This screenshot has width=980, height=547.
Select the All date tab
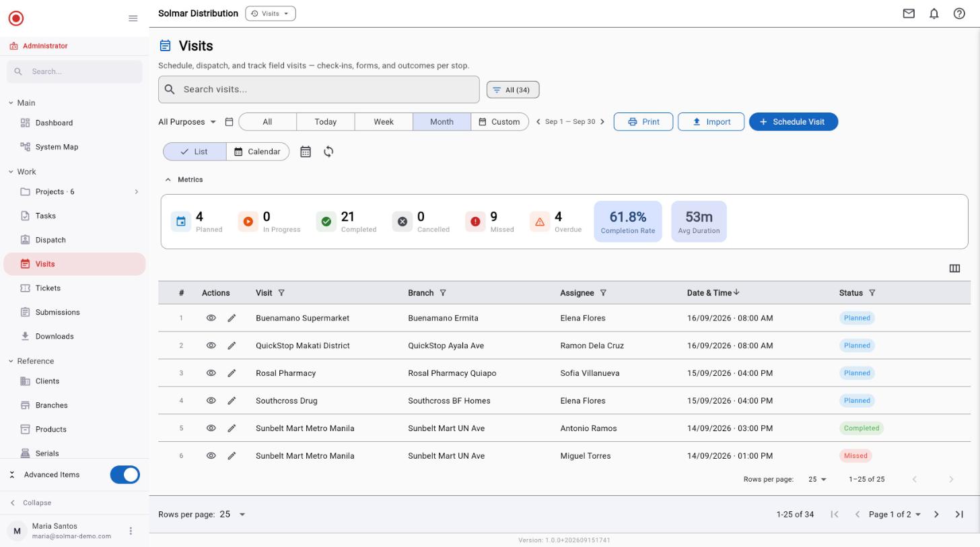[x=267, y=122]
